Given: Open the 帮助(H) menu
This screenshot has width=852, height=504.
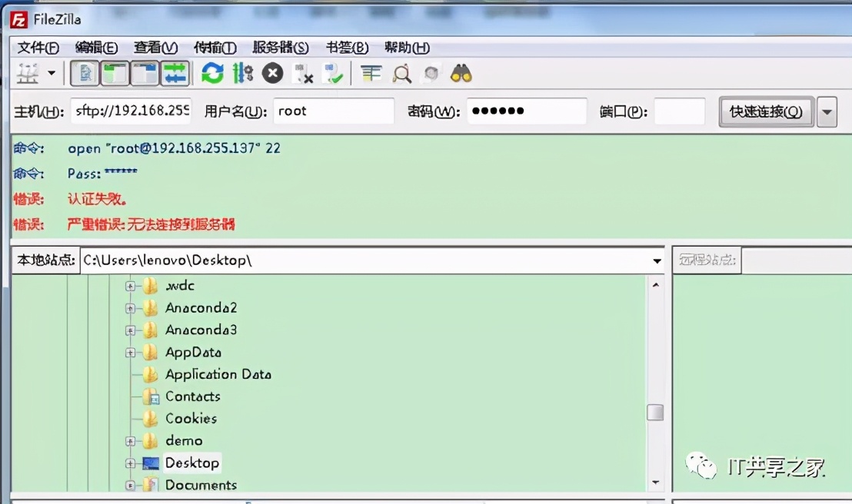Looking at the screenshot, I should click(x=407, y=48).
